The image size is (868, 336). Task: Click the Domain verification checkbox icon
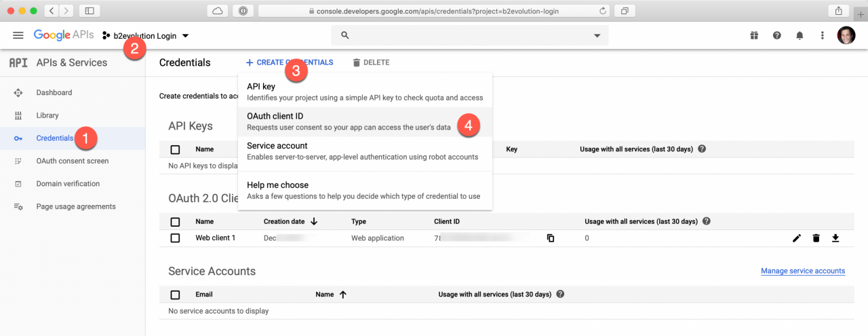18,184
